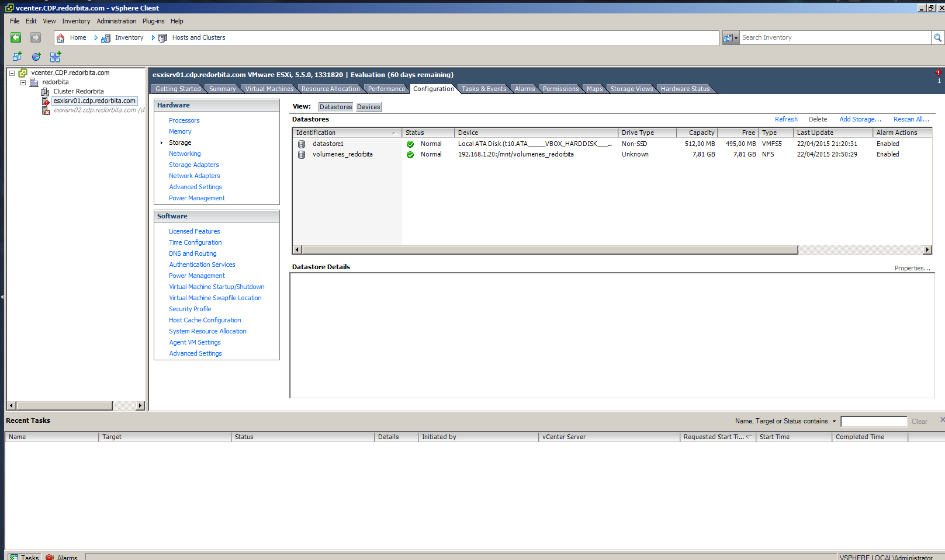The image size is (945, 560).
Task: Click the green back navigation arrow
Action: pyautogui.click(x=16, y=37)
